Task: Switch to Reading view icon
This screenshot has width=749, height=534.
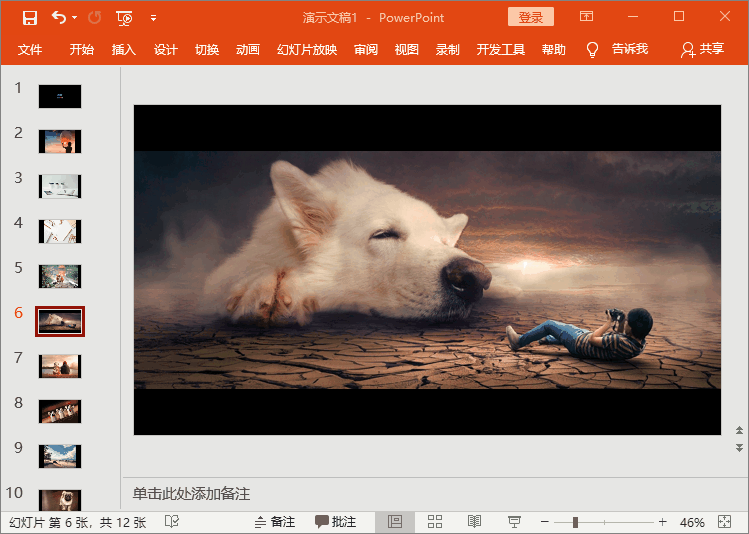Action: (x=474, y=522)
